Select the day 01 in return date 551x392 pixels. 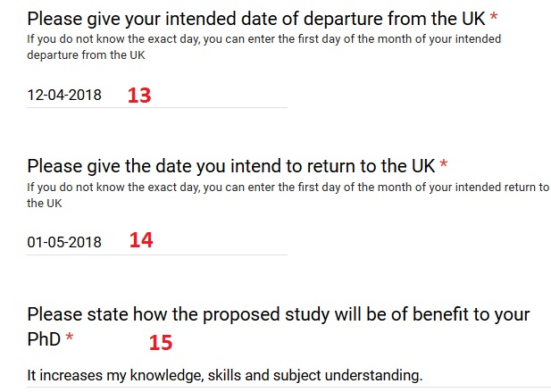[x=35, y=242]
